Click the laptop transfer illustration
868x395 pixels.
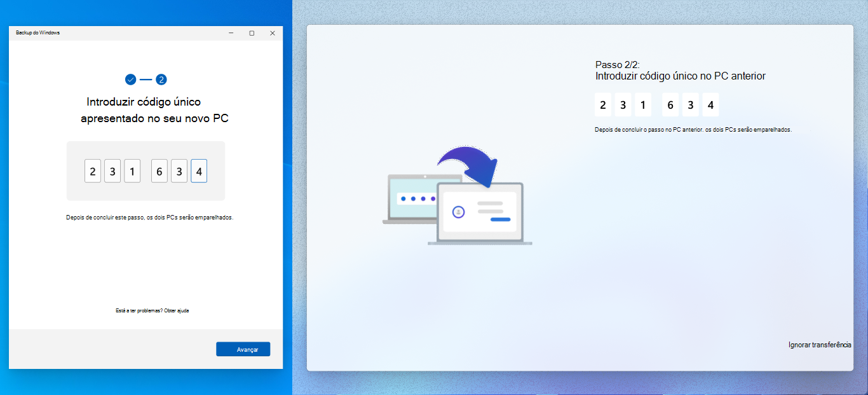point(458,195)
